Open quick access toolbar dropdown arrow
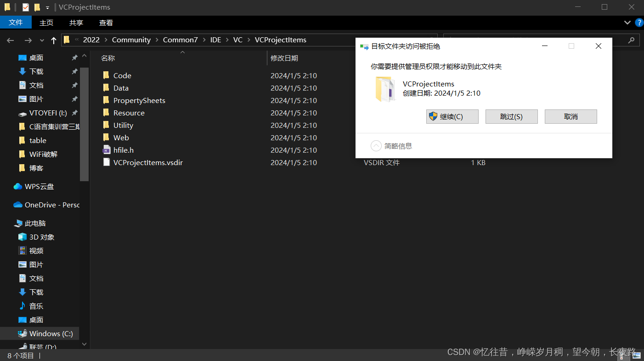Viewport: 644px width, 361px height. coord(47,8)
